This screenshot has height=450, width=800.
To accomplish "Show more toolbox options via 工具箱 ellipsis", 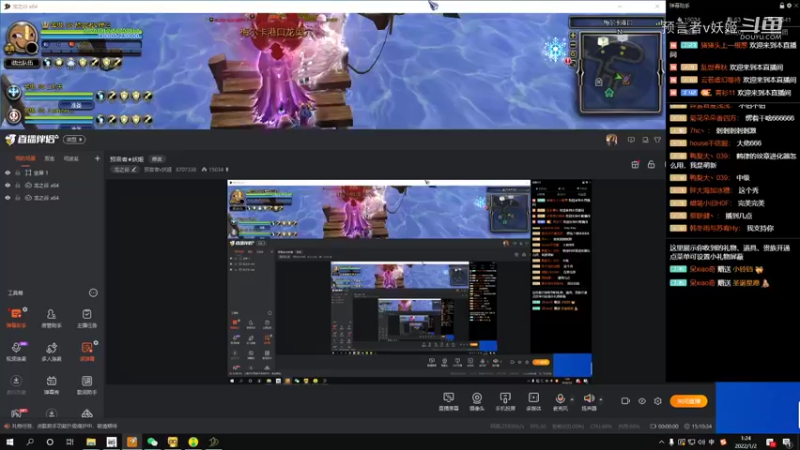I will point(93,293).
